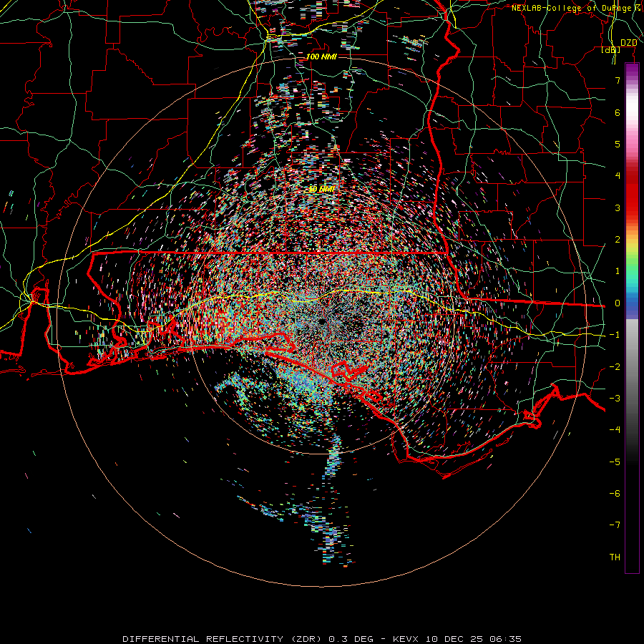This screenshot has height=644, width=644.
Task: Click the "10 DEC 25" date text
Action: point(454,639)
